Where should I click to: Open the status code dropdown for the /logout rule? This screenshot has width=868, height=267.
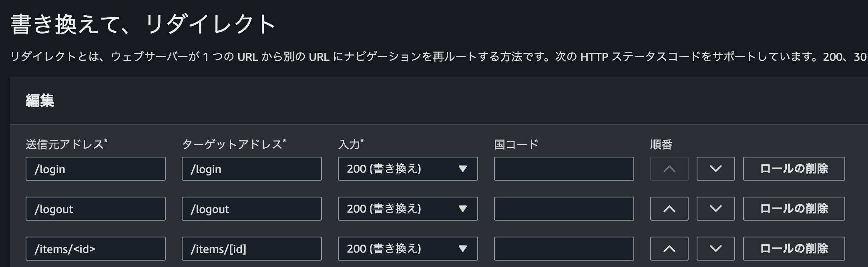point(408,208)
